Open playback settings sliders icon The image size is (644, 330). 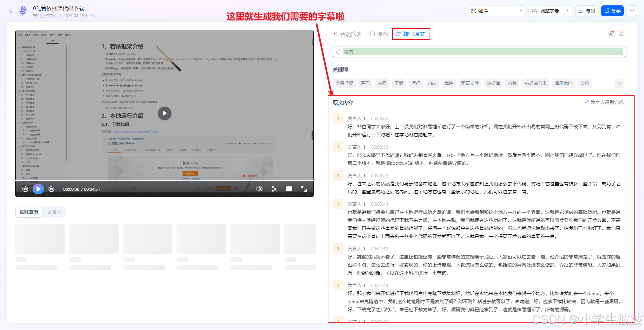[x=274, y=189]
